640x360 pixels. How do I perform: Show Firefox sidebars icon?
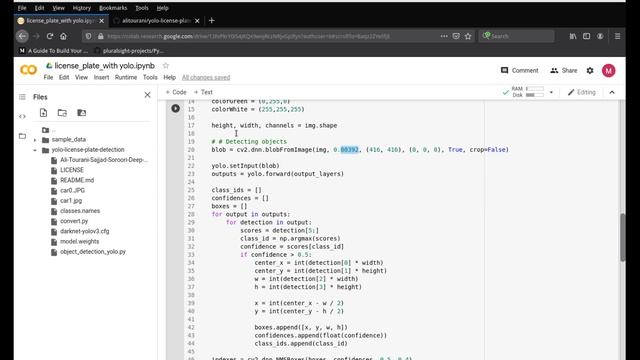tap(587, 36)
